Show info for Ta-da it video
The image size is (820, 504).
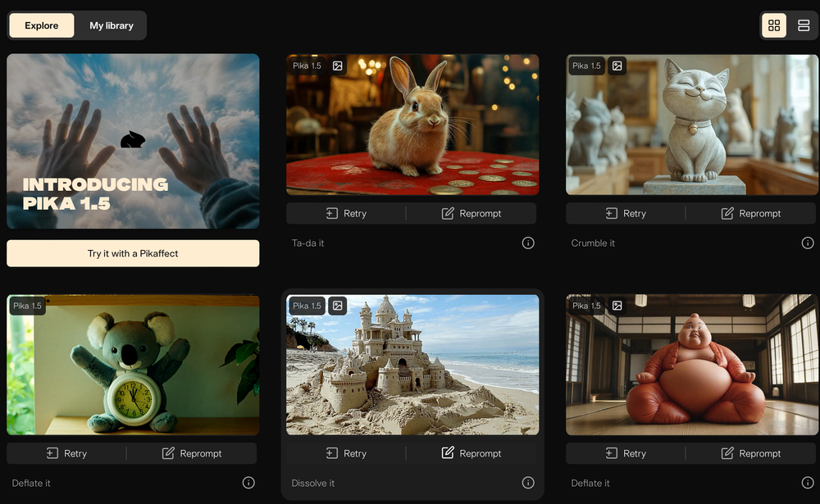coord(528,243)
